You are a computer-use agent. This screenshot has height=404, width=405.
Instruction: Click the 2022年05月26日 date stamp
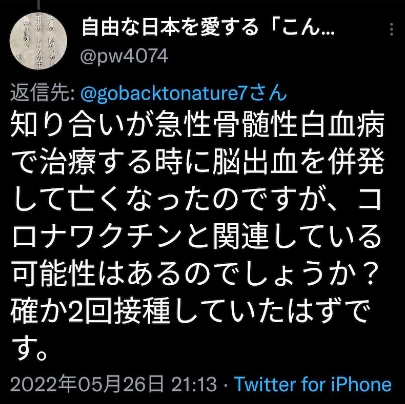tap(87, 384)
